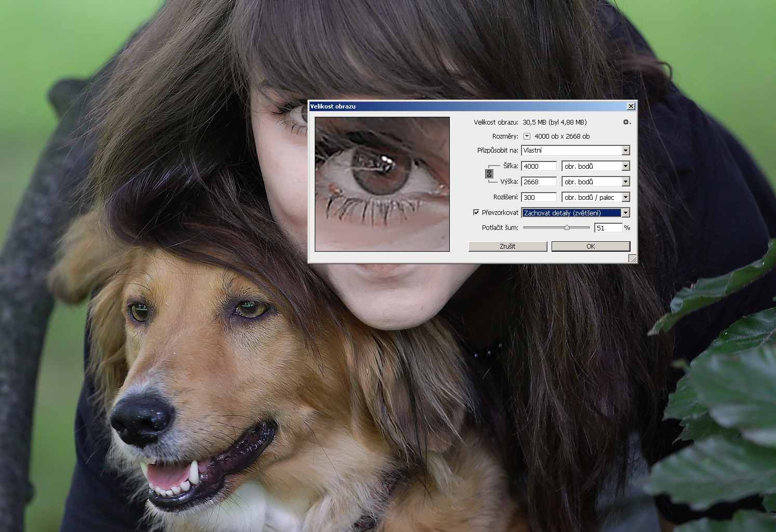The width and height of the screenshot is (776, 532).
Task: Click the resize grip at dialog corner
Action: 632,258
